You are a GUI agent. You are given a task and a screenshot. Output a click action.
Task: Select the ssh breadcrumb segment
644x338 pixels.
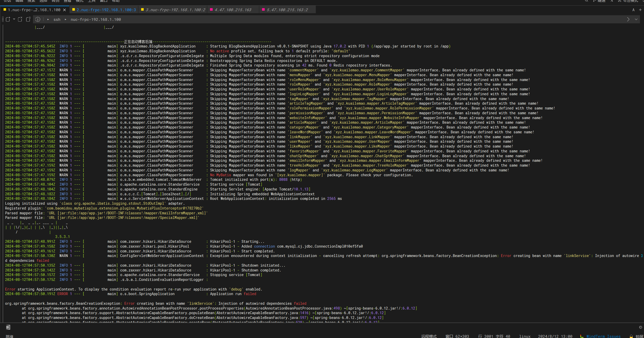(57, 20)
